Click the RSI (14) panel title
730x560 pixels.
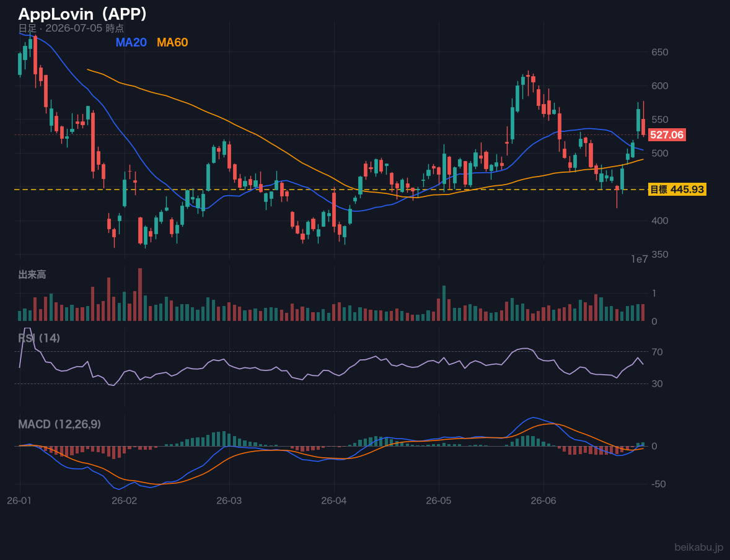[39, 338]
